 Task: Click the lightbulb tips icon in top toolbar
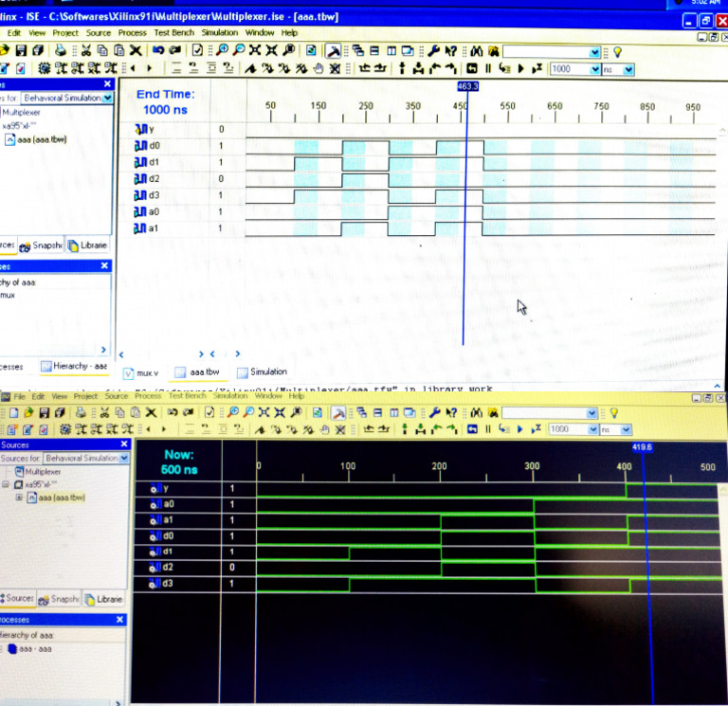616,50
